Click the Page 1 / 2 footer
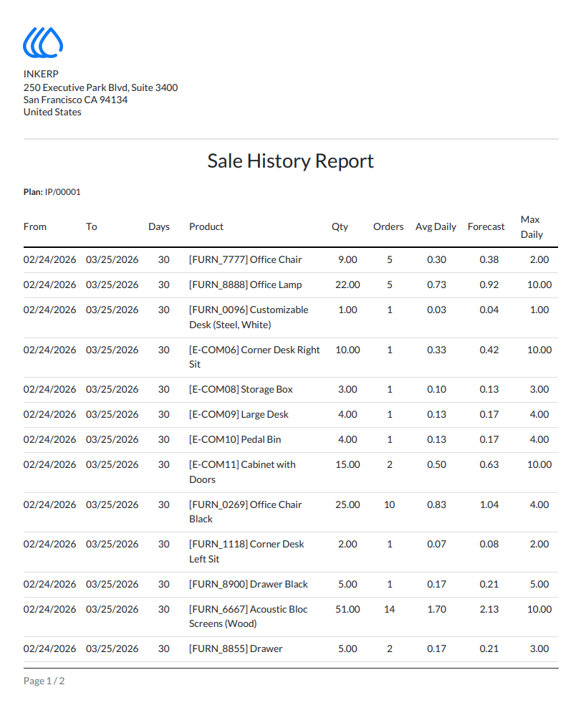581x728 pixels. point(44,681)
